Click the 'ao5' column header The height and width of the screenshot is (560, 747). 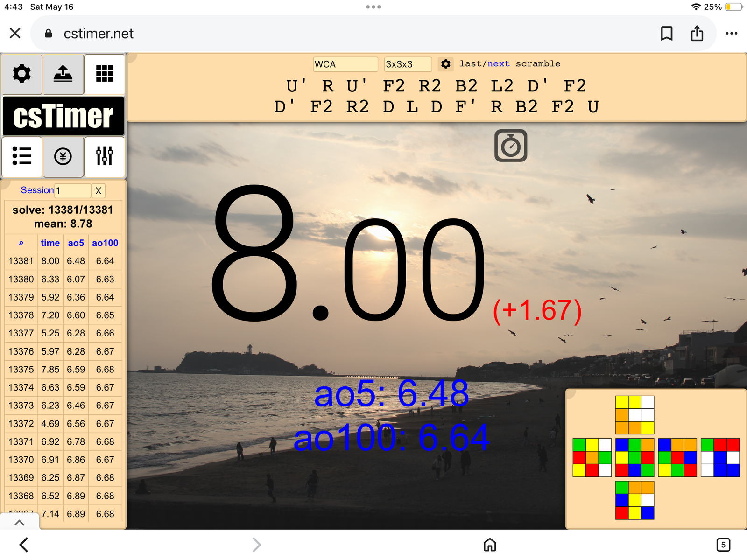tap(76, 243)
